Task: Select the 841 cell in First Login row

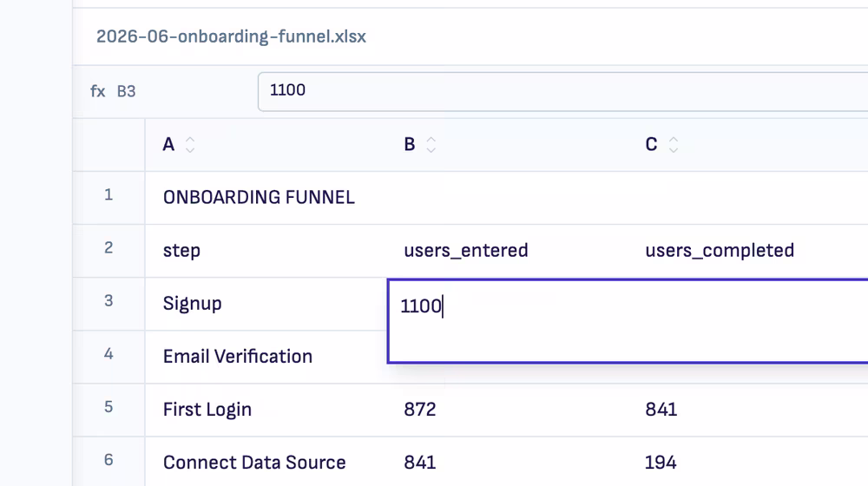Action: 748,410
